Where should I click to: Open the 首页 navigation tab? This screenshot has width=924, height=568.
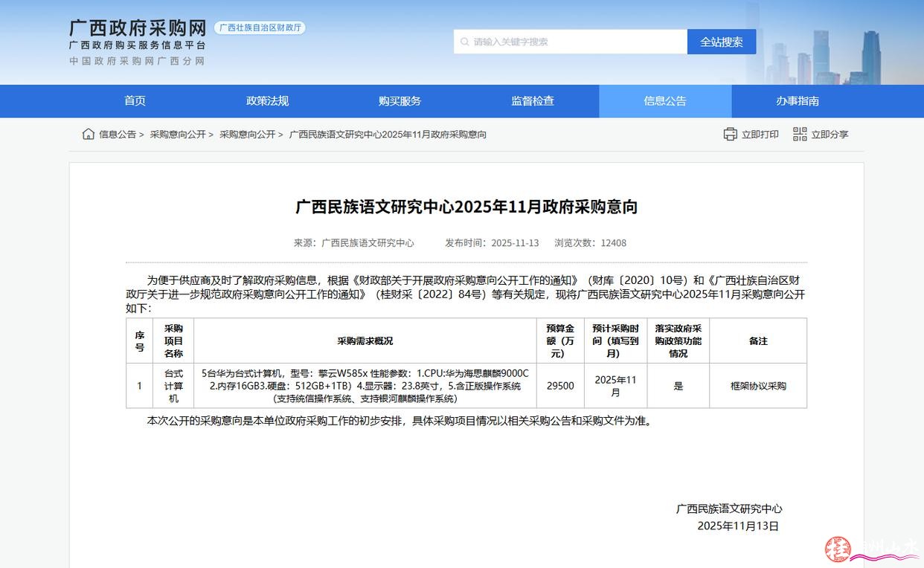click(x=135, y=101)
